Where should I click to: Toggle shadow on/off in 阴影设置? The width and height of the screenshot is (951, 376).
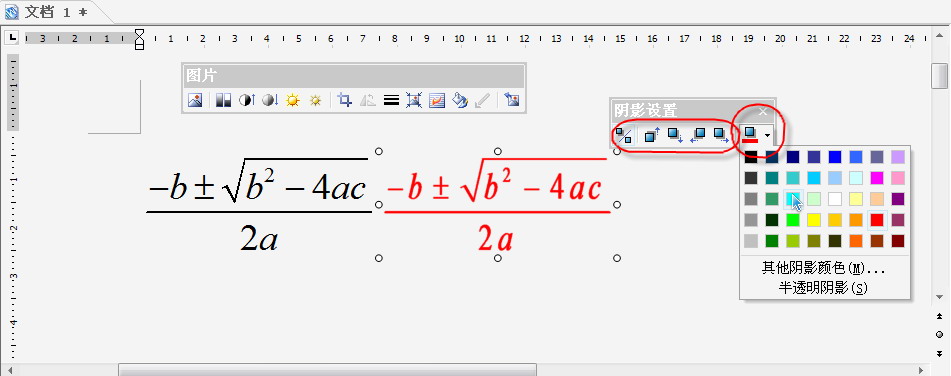[x=623, y=135]
